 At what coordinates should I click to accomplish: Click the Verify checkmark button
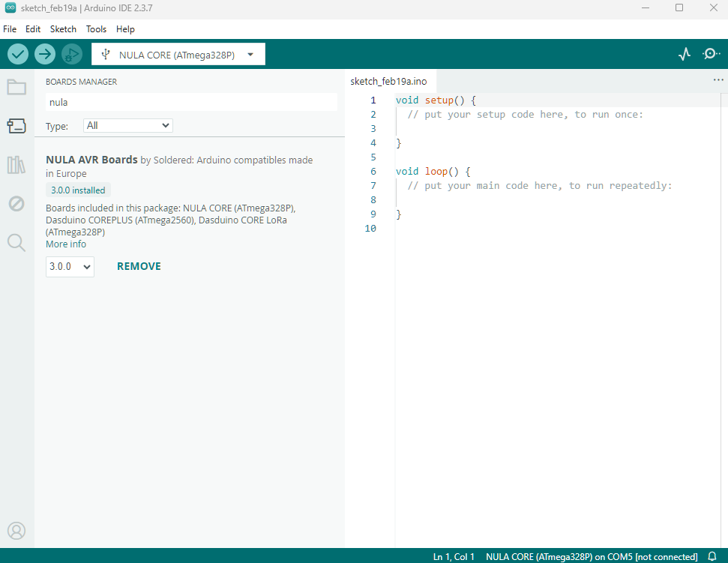[x=18, y=54]
